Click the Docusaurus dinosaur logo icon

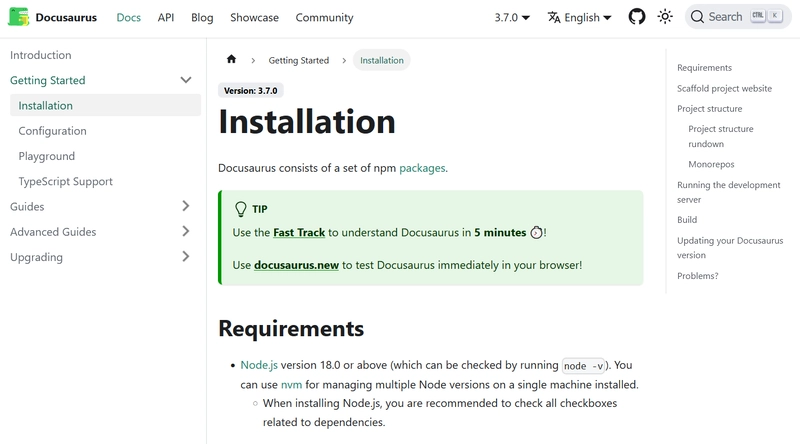click(19, 17)
